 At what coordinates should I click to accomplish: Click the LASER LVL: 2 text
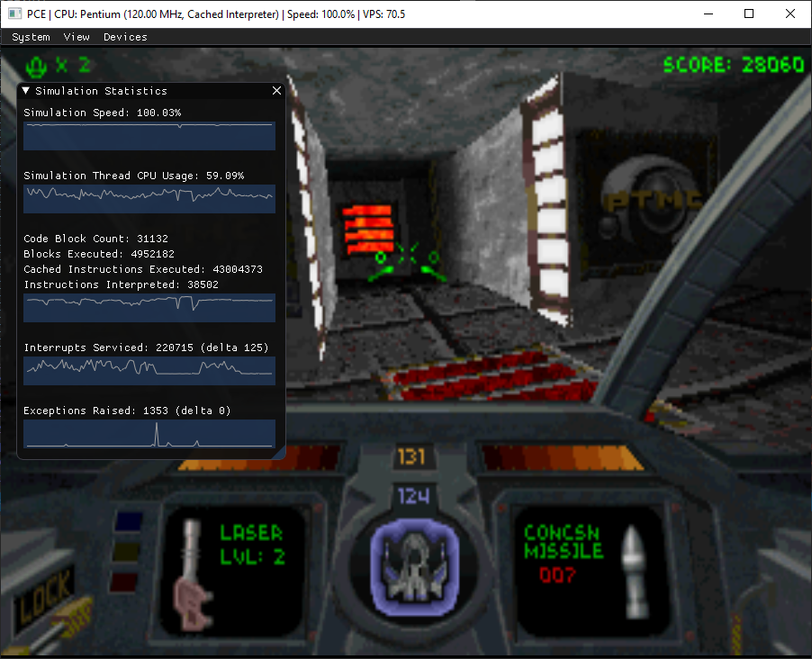[252, 545]
